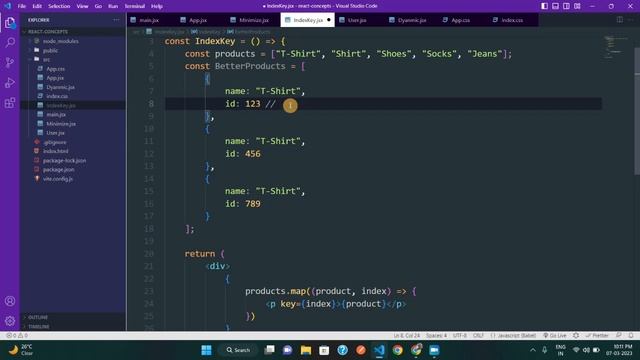The width and height of the screenshot is (640, 360).
Task: Go to line via Ln Col indicator
Action: (407, 336)
